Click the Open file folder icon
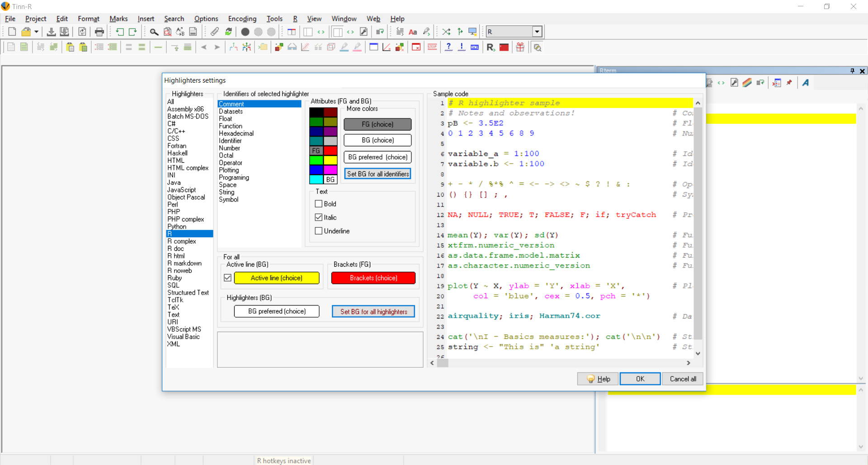Screen dimensions: 868x465 26,32
